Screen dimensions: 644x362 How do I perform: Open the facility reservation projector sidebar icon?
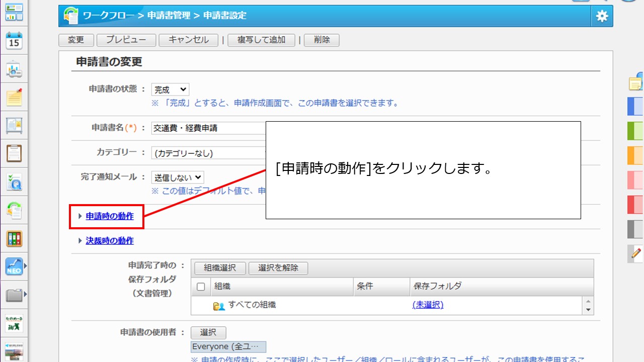(14, 69)
